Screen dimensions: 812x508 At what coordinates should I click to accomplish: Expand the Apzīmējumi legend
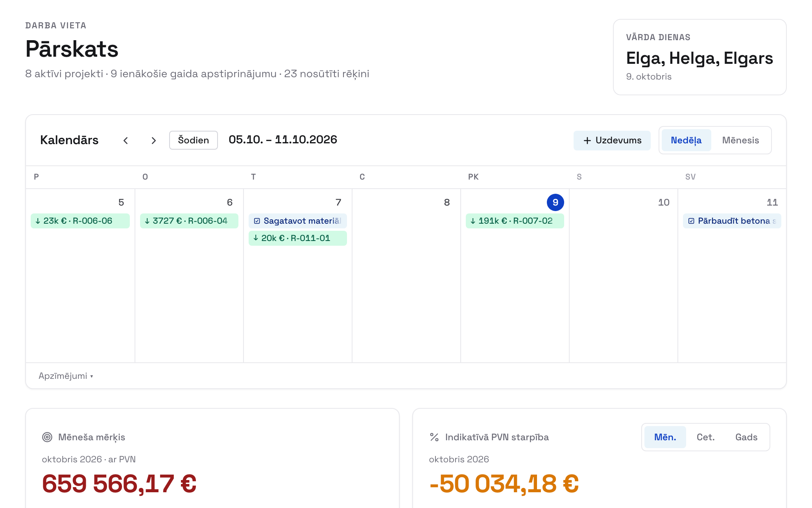coord(66,376)
